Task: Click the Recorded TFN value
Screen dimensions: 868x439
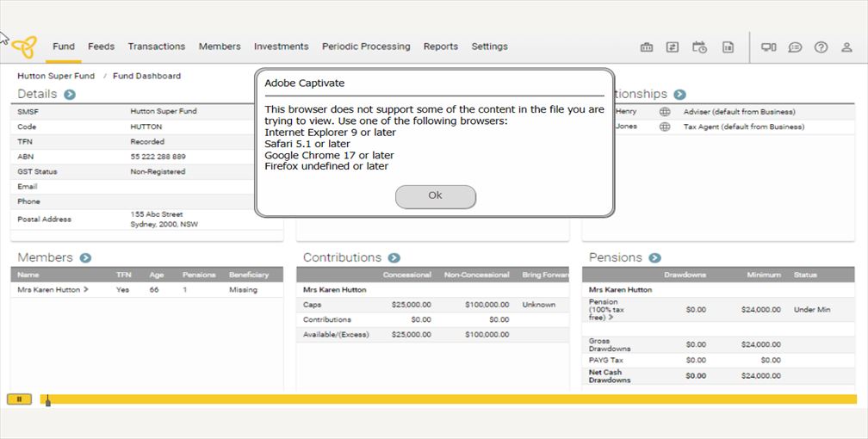Action: tap(147, 142)
